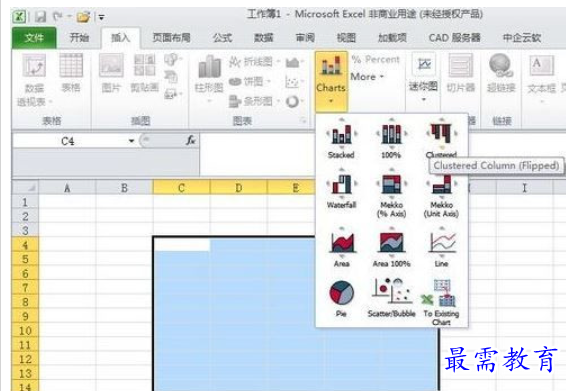Viewport: 566px width, 391px height.
Task: Switch to the 视图 view tab
Action: point(347,38)
